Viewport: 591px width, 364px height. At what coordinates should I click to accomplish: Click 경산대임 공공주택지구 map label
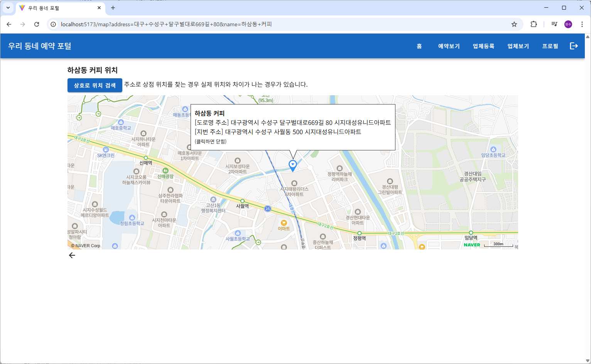click(x=473, y=177)
